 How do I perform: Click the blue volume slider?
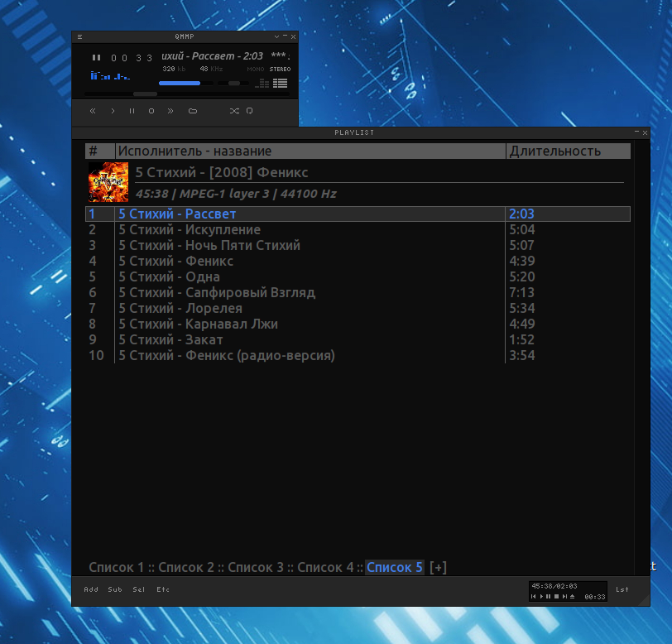180,83
